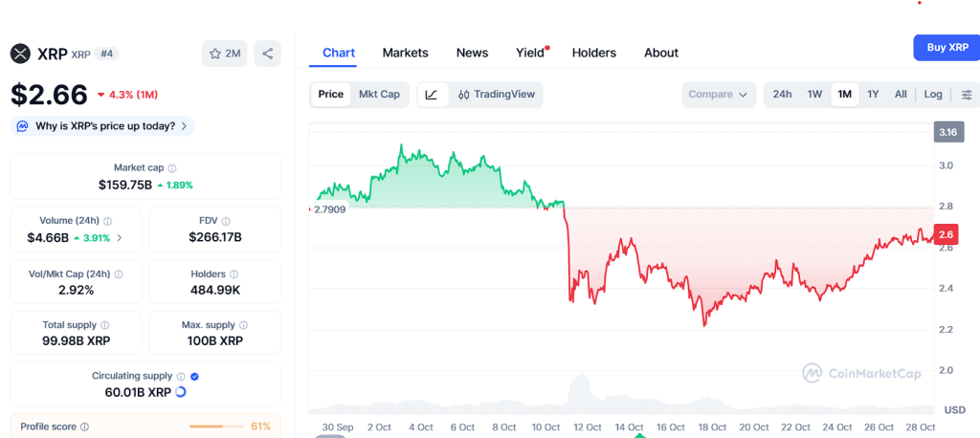Viewport: 980px width, 438px height.
Task: Toggle the Log scale option
Action: pos(933,95)
